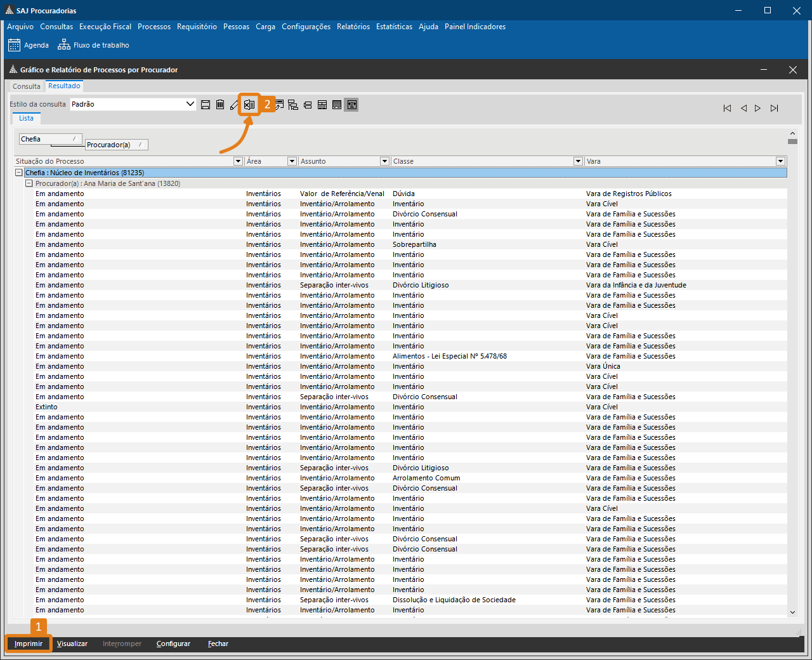Click the results list scrollbar up arrow

pos(792,133)
